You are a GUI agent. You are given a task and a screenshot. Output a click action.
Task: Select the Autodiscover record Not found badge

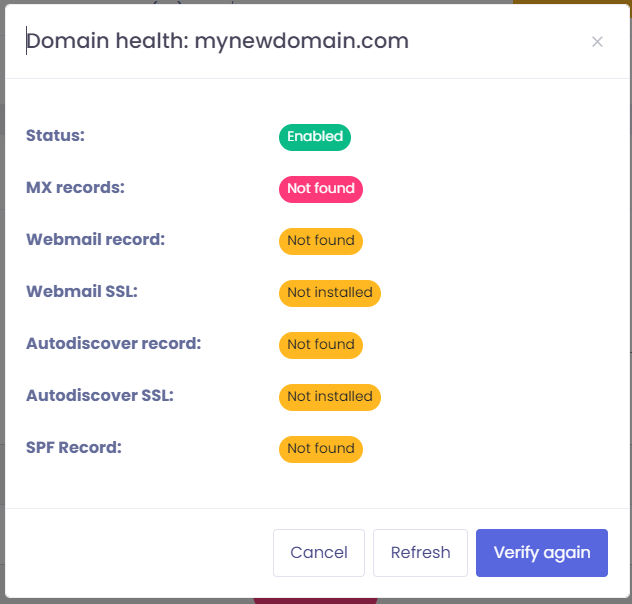[320, 345]
